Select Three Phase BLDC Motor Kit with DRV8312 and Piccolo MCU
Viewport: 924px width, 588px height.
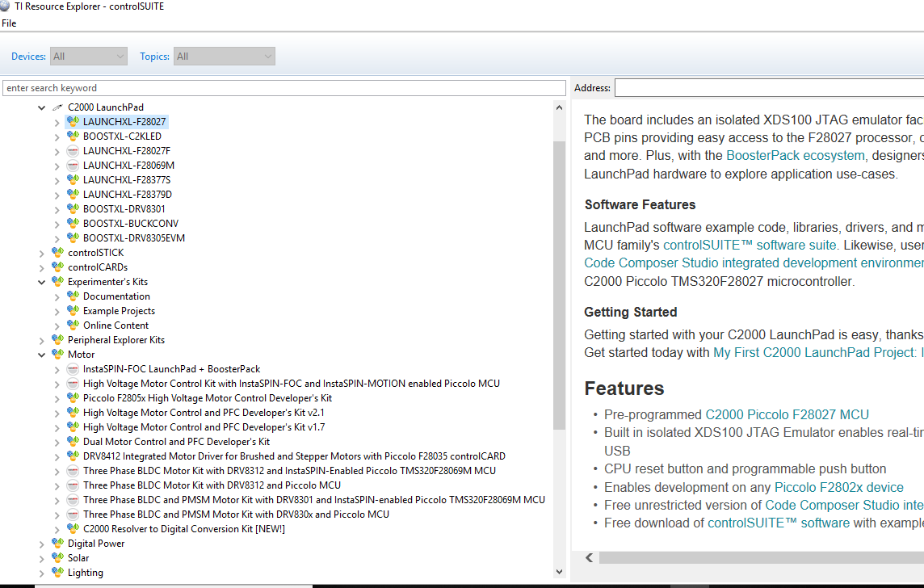tap(212, 485)
